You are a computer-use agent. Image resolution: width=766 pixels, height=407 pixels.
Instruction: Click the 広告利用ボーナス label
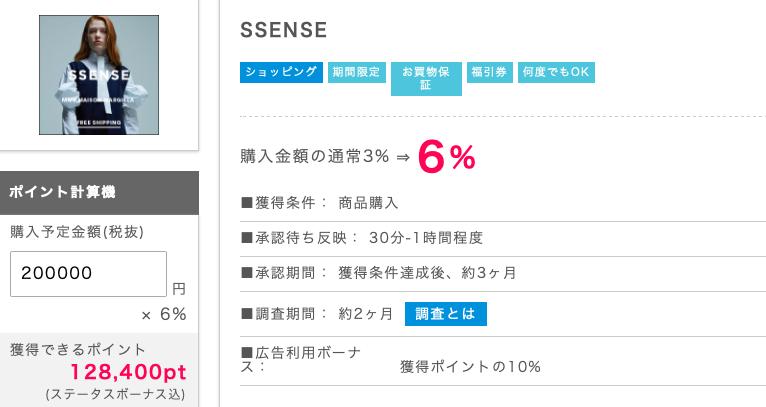point(300,360)
